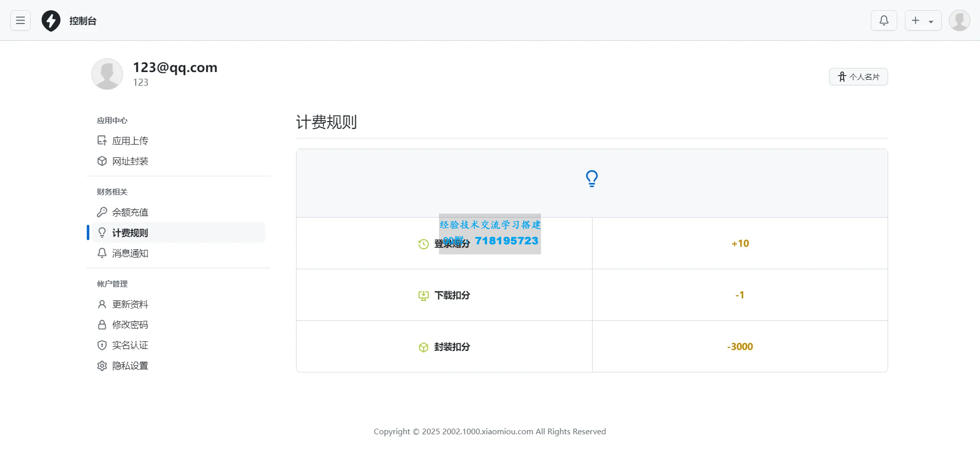Go to 实名认证 page
Viewport: 980px width, 468px height.
click(130, 345)
